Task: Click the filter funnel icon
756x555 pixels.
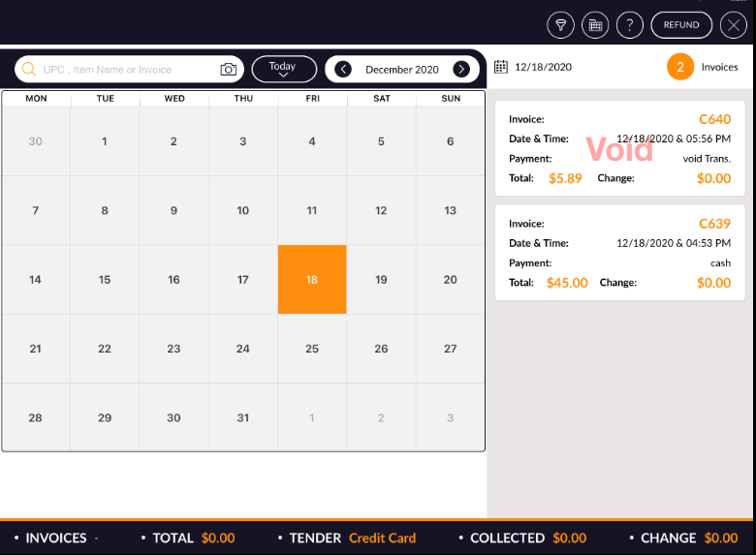Action: click(560, 25)
